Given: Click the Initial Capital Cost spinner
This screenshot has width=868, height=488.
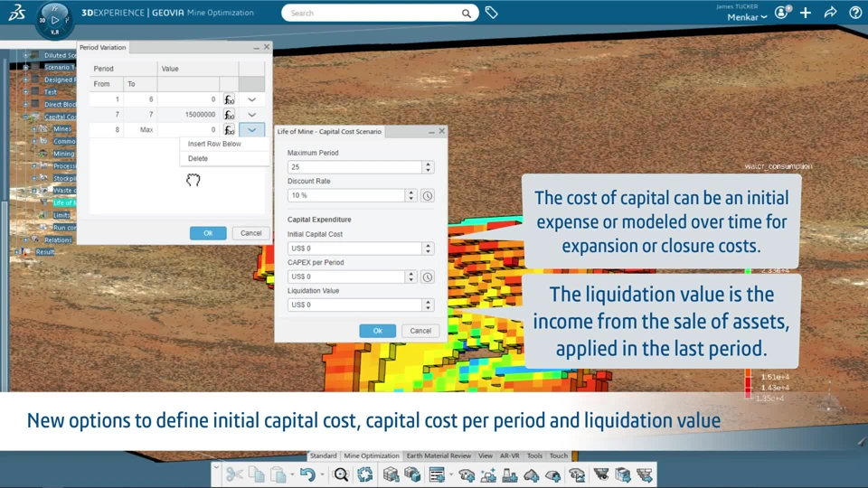Looking at the screenshot, I should (428, 249).
